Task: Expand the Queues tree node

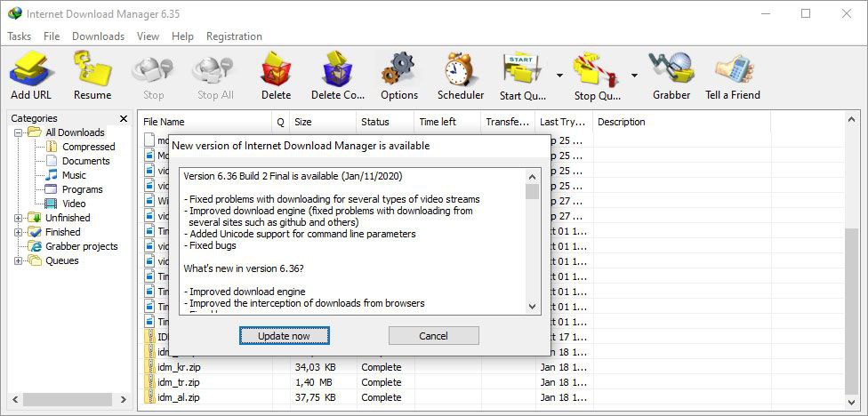Action: [19, 260]
